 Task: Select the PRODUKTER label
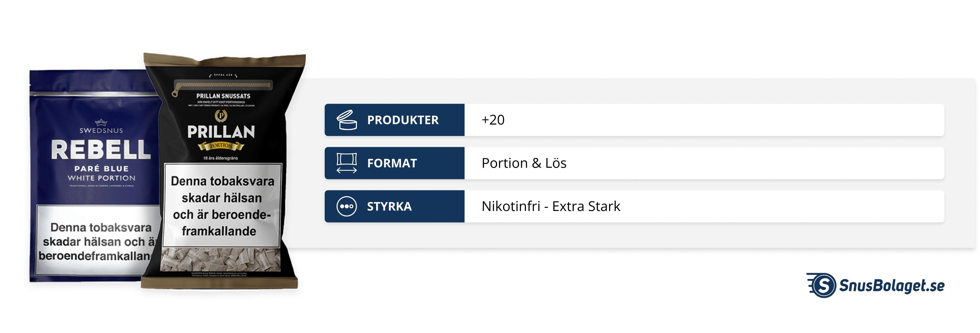(x=402, y=120)
